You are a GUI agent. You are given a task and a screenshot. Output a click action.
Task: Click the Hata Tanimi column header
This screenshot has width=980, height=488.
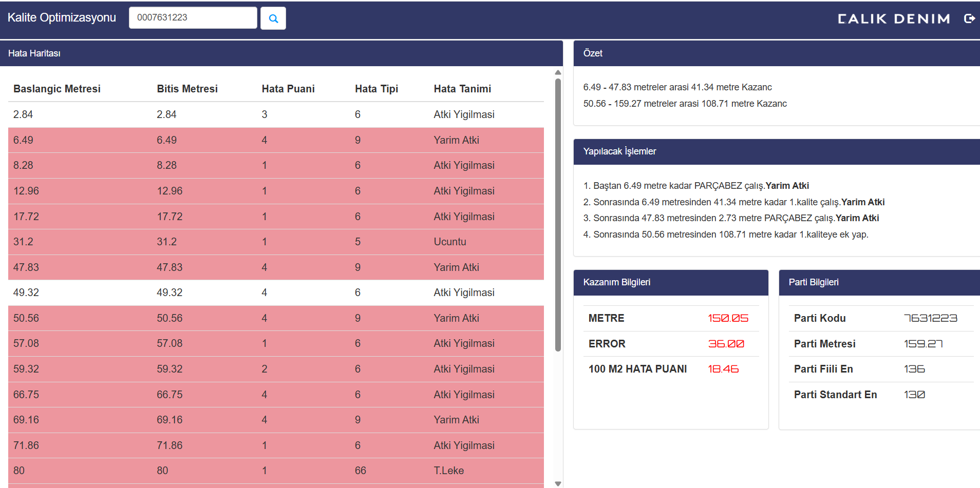pyautogui.click(x=462, y=89)
